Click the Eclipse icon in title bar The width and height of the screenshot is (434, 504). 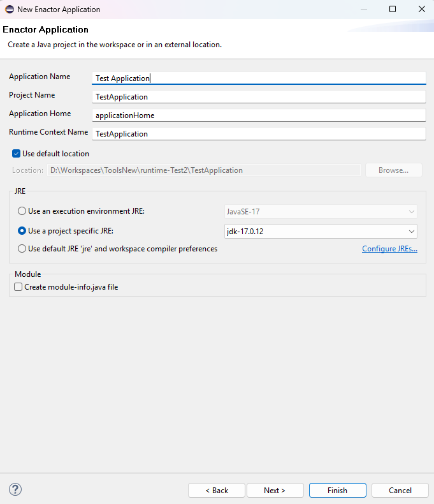(10, 10)
